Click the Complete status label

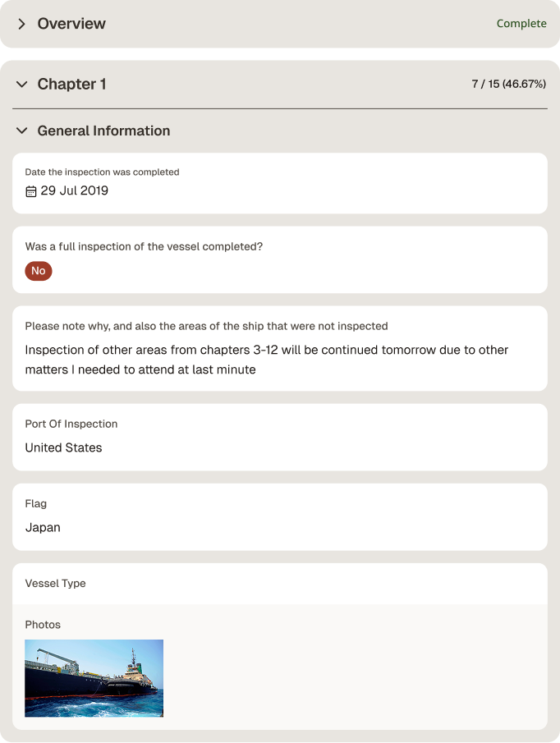click(521, 23)
